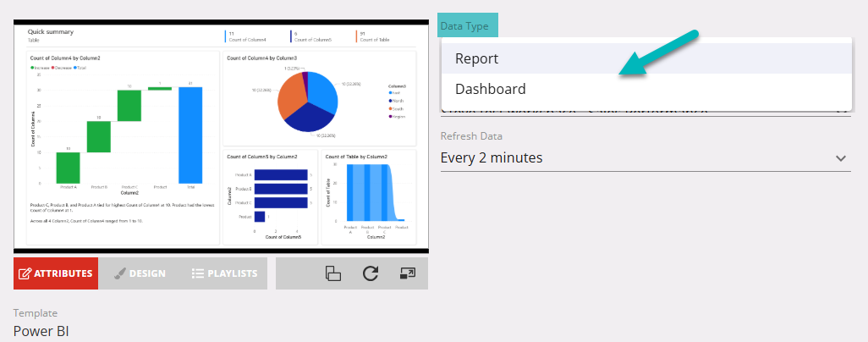Click the Quick summary title in preview
Image resolution: width=868 pixels, height=342 pixels.
click(51, 31)
